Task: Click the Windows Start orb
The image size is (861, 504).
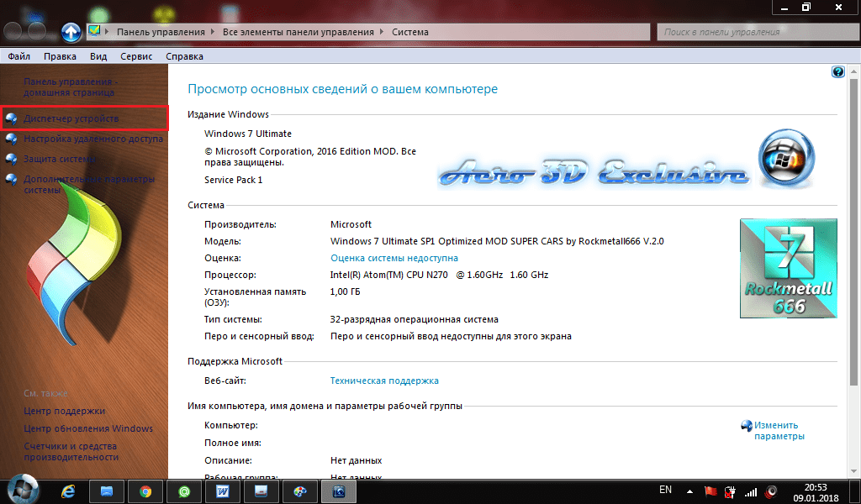Action: (21, 488)
